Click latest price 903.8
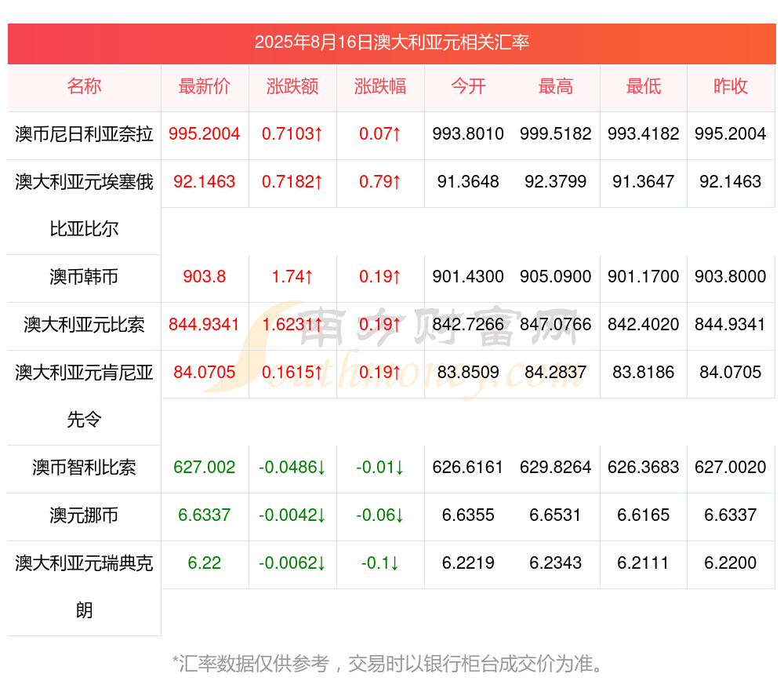 [205, 276]
